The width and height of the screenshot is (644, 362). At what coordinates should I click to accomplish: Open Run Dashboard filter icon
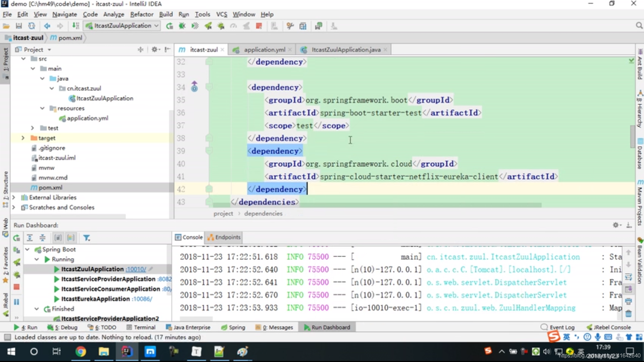[x=86, y=238]
